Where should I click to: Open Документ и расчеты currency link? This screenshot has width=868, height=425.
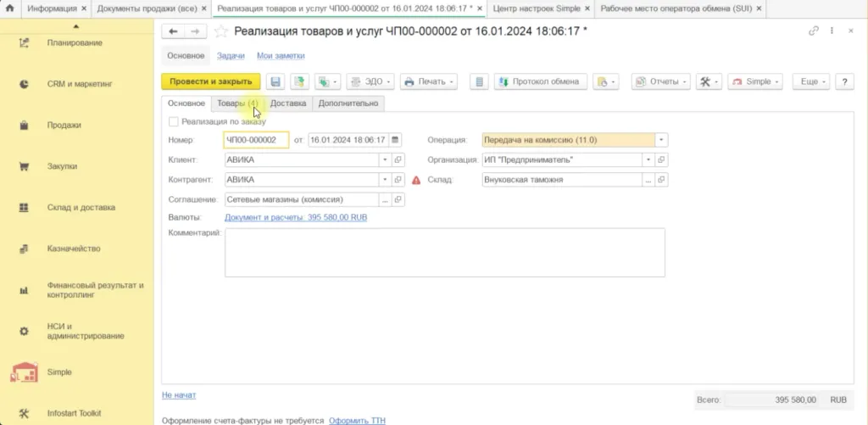296,217
